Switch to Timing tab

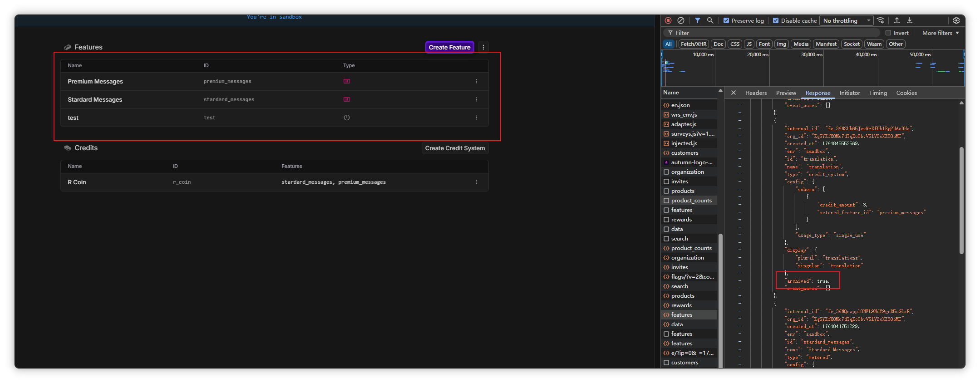click(x=878, y=93)
